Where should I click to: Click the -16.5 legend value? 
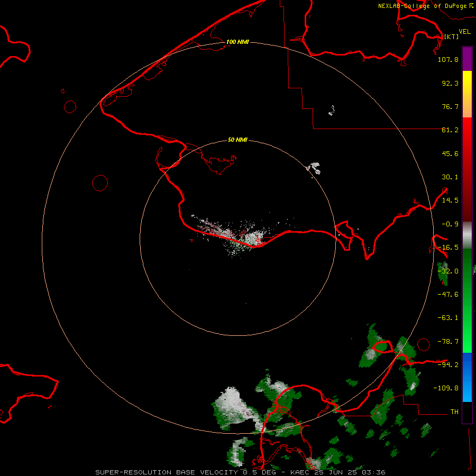pyautogui.click(x=448, y=248)
